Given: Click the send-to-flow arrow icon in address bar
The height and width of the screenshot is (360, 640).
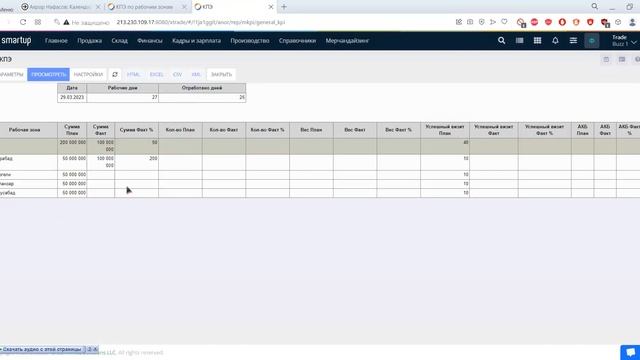Looking at the screenshot, I should [493, 22].
